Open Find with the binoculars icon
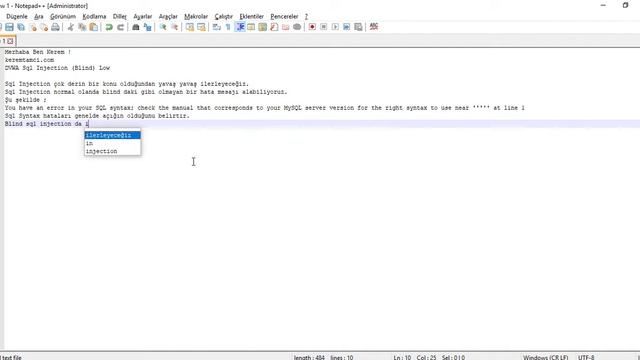The width and height of the screenshot is (640, 360). pyautogui.click(x=136, y=27)
